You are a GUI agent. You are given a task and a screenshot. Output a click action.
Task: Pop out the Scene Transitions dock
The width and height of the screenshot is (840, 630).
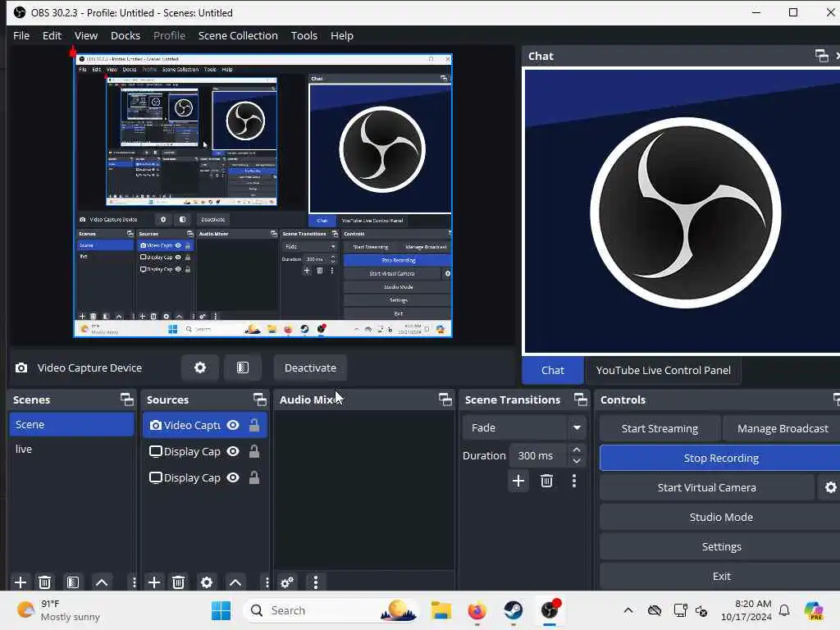581,399
